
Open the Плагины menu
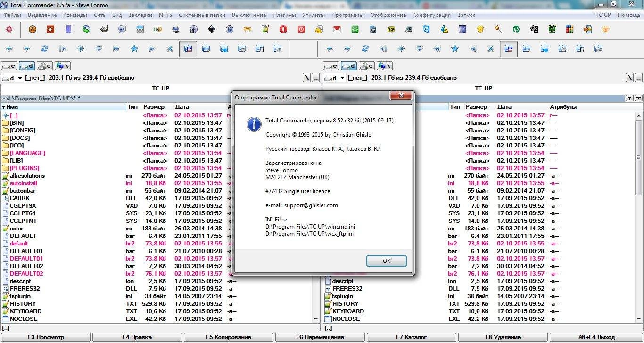[x=284, y=15]
